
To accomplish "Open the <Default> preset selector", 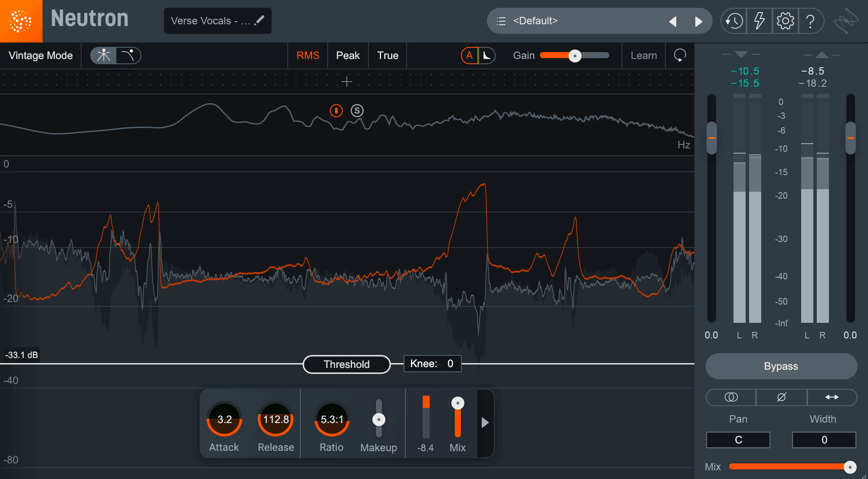I will pos(599,21).
